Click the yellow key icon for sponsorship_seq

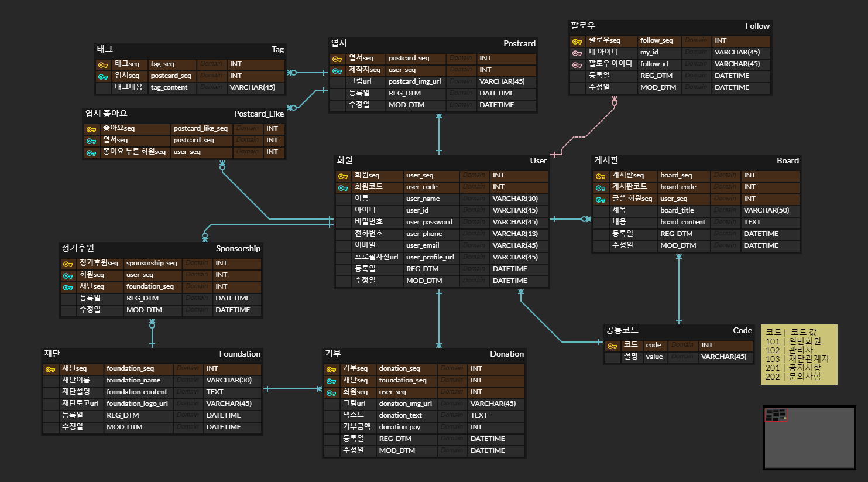pos(68,264)
